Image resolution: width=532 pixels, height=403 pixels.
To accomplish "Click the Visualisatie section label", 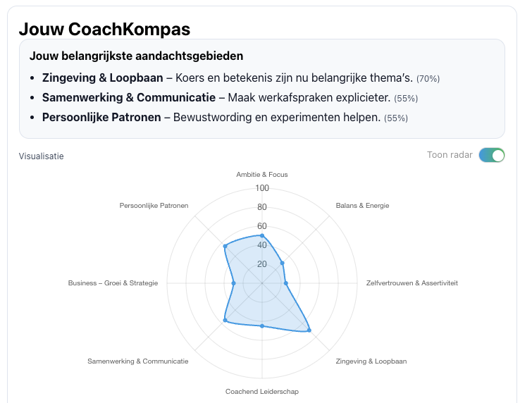I will [41, 156].
